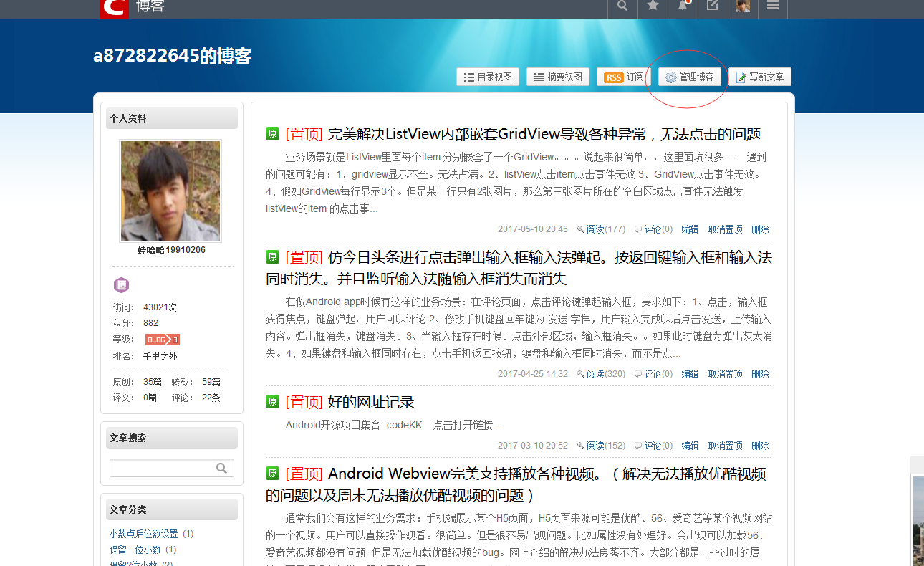Click the 博客 label in the top bar

click(150, 6)
